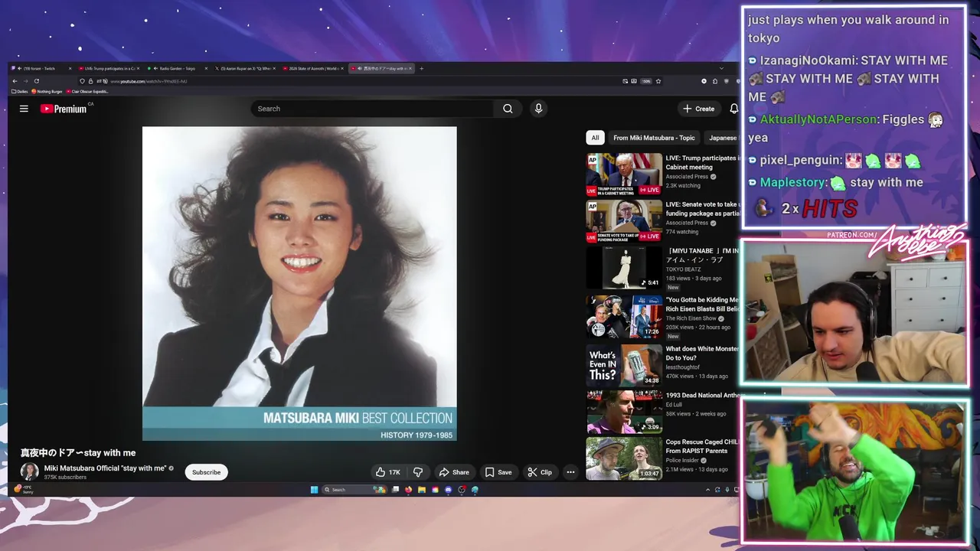Screen dimensions: 980x551
Task: Open Rich Eisen Blasts Bill video thumbnail
Action: (624, 317)
